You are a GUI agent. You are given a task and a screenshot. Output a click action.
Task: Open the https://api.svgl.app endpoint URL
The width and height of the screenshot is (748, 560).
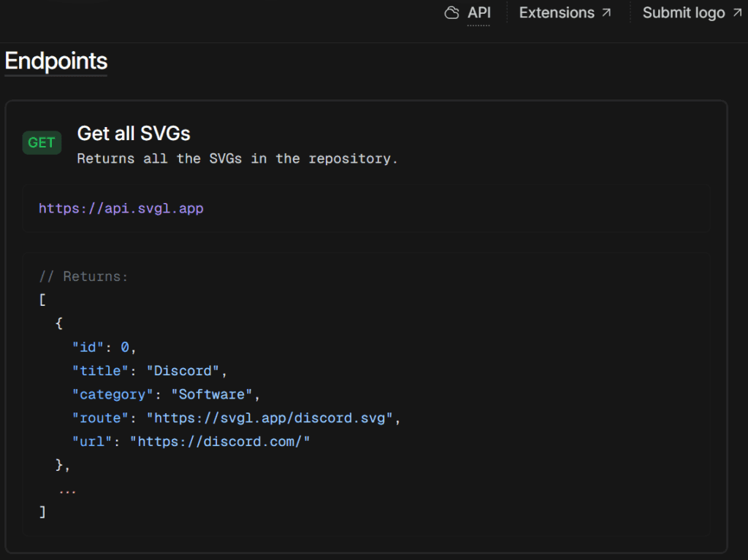(121, 208)
